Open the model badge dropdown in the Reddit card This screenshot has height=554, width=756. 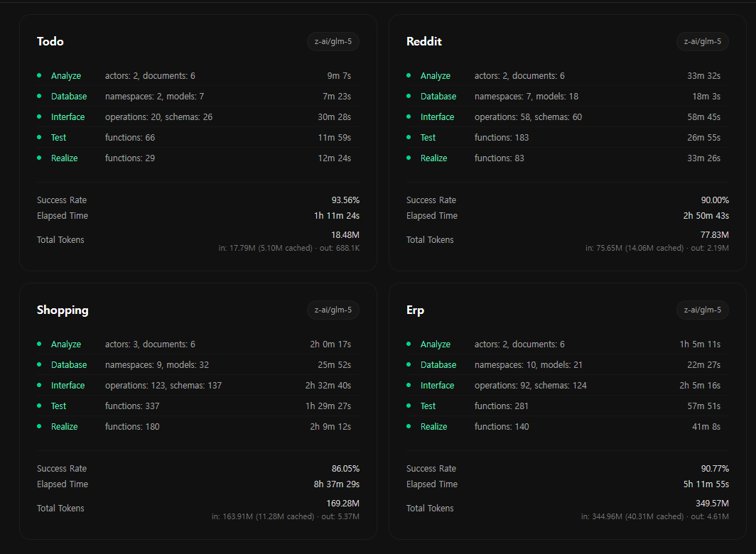702,41
